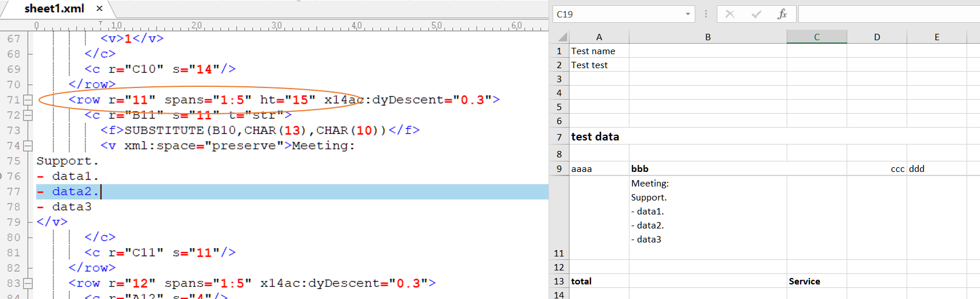
Task: Collapse the fold marker at line 74
Action: tap(27, 146)
